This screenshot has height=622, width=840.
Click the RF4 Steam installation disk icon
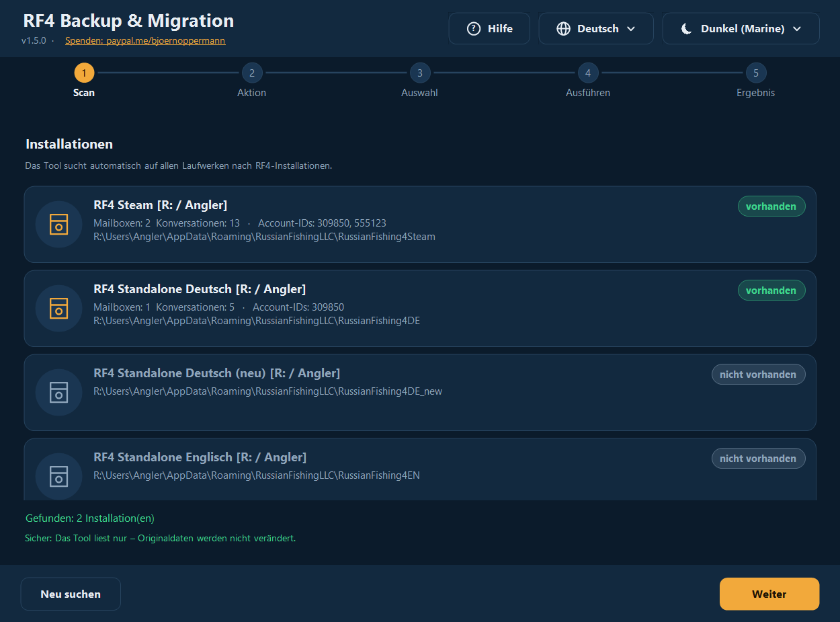[x=58, y=224]
